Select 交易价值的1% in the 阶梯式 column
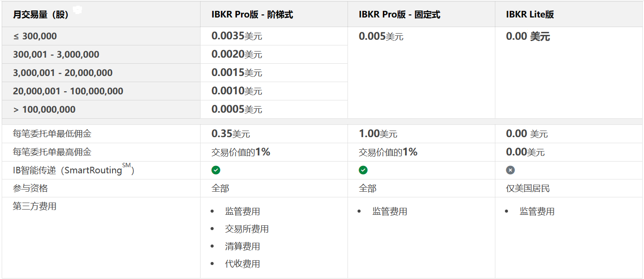This screenshot has width=644, height=279. coord(241,152)
